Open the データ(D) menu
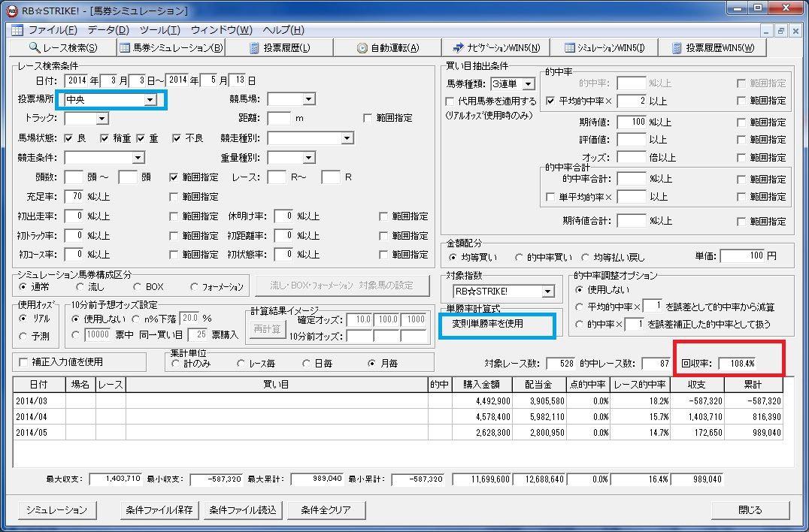 tap(108, 30)
